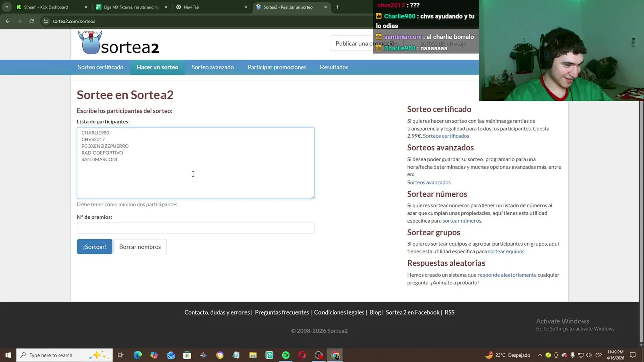The width and height of the screenshot is (644, 362).
Task: Open the tab search chevron in Chrome
Action: coord(6,7)
